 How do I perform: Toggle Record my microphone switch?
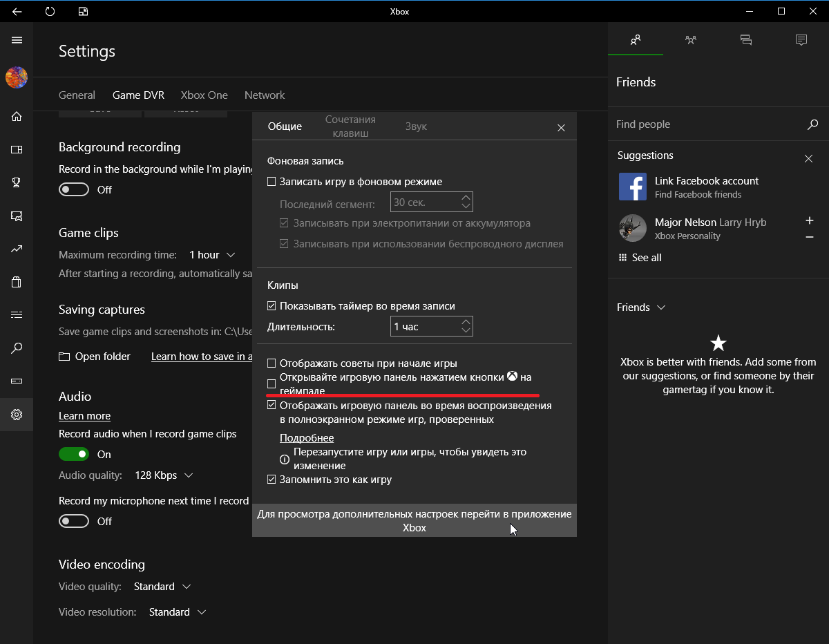[74, 521]
